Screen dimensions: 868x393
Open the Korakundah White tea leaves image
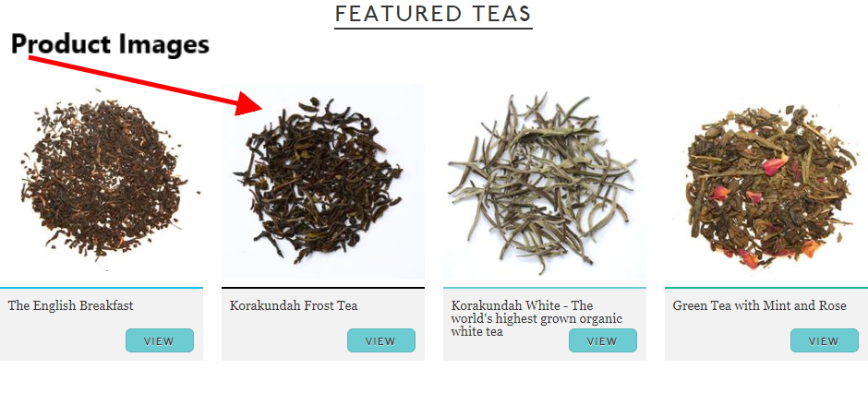tap(545, 182)
